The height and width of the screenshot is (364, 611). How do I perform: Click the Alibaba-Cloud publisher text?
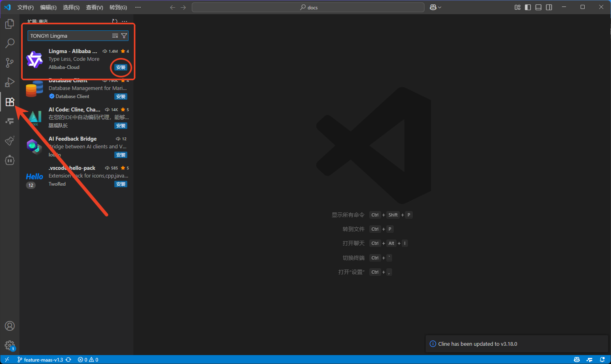(64, 67)
